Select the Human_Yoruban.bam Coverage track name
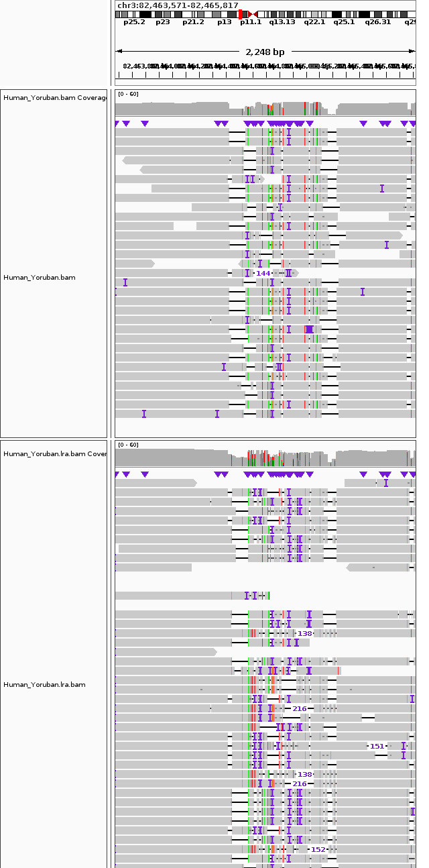The image size is (429, 868). pyautogui.click(x=55, y=98)
